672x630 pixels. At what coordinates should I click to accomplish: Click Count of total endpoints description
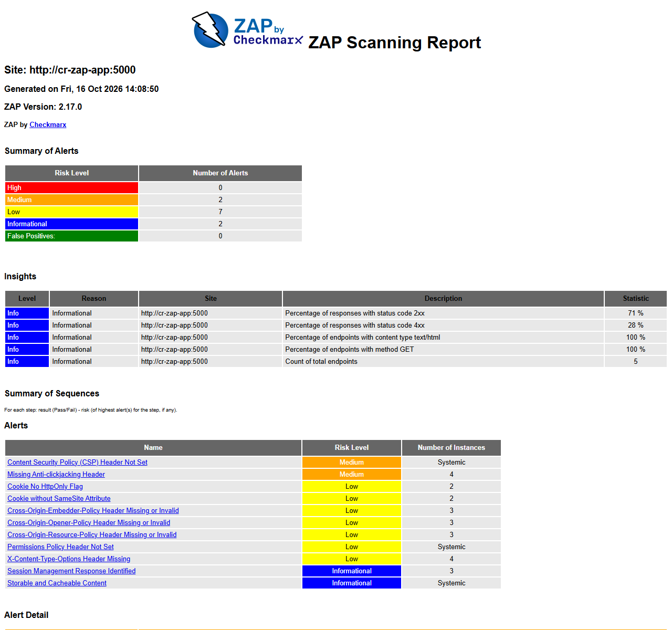321,361
